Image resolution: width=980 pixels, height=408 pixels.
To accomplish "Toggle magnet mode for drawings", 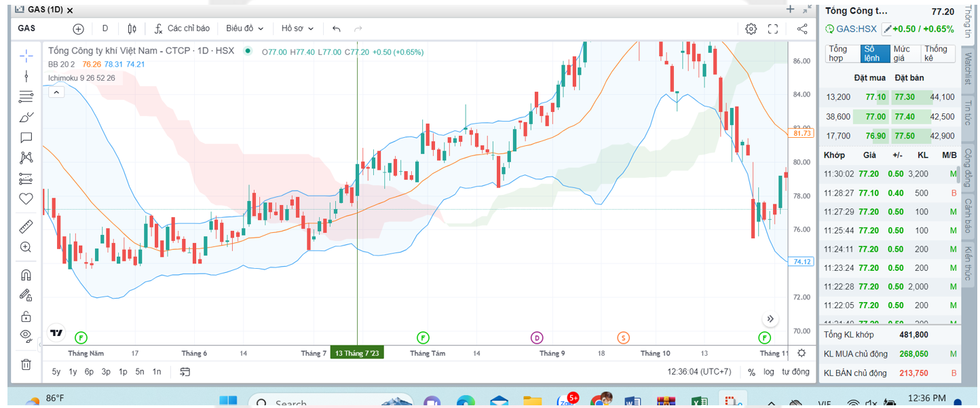I will [x=26, y=275].
